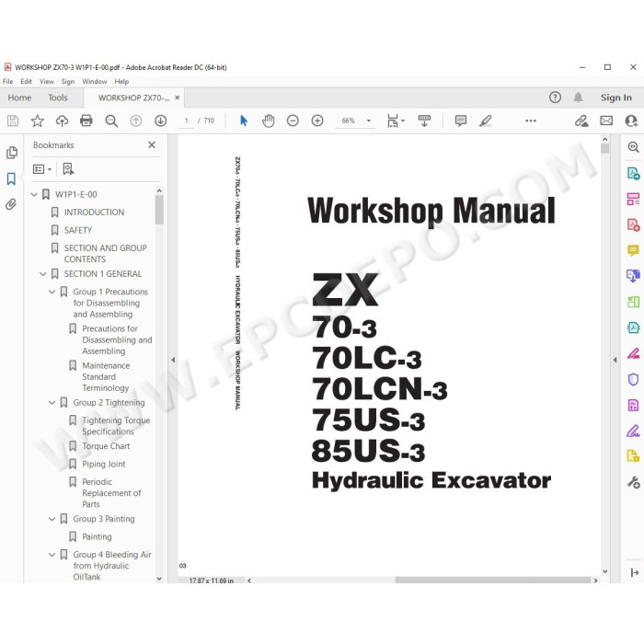The height and width of the screenshot is (644, 644).
Task: Collapse Group 4 Bleeding Air bookmark
Action: [52, 555]
